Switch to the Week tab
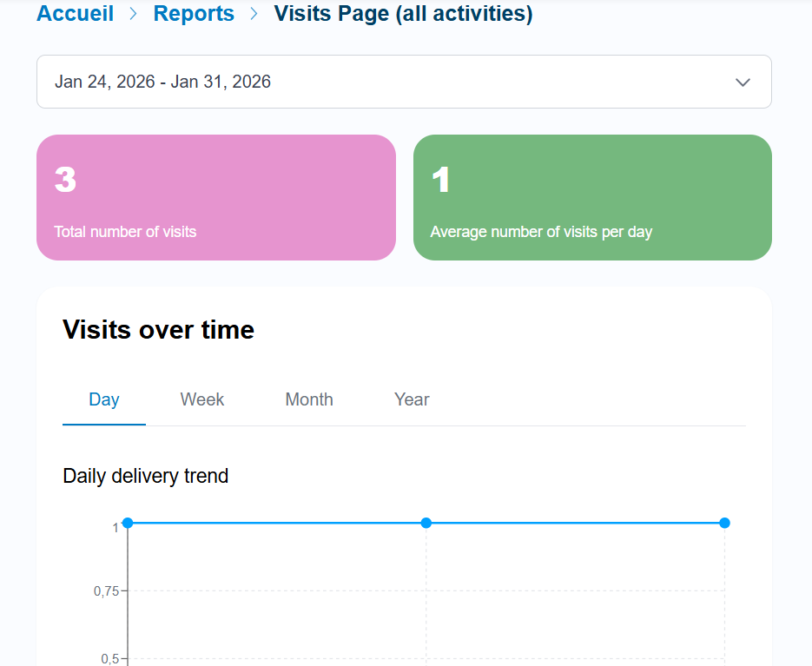This screenshot has height=666, width=812. pos(202,399)
